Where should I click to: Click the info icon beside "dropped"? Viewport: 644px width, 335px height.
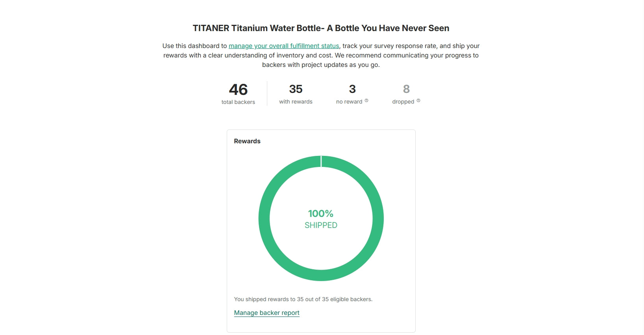[418, 101]
